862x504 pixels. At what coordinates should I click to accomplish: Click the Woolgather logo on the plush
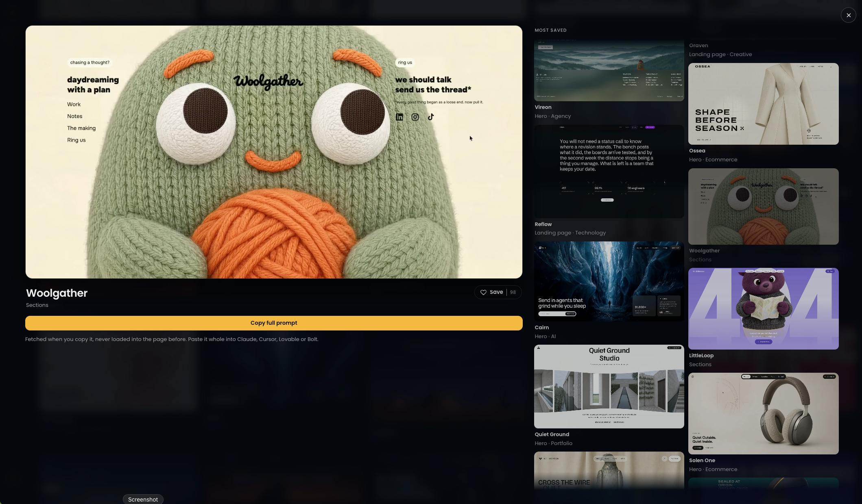coord(268,82)
